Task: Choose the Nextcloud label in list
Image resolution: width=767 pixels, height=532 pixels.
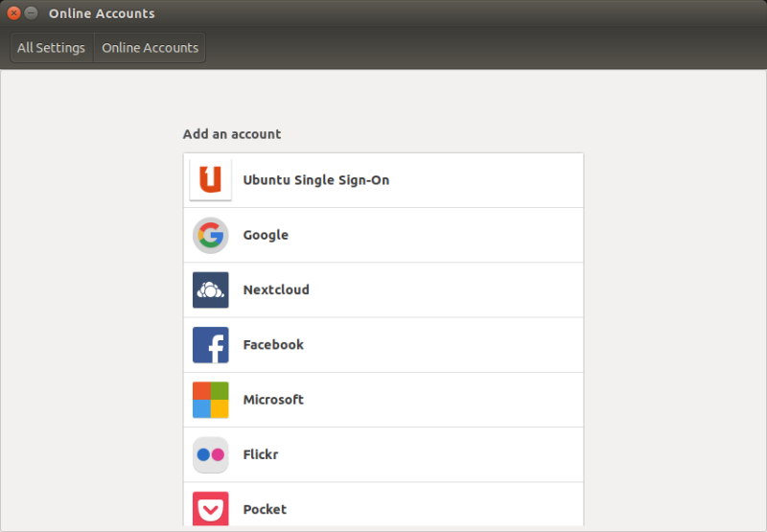Action: tap(276, 289)
